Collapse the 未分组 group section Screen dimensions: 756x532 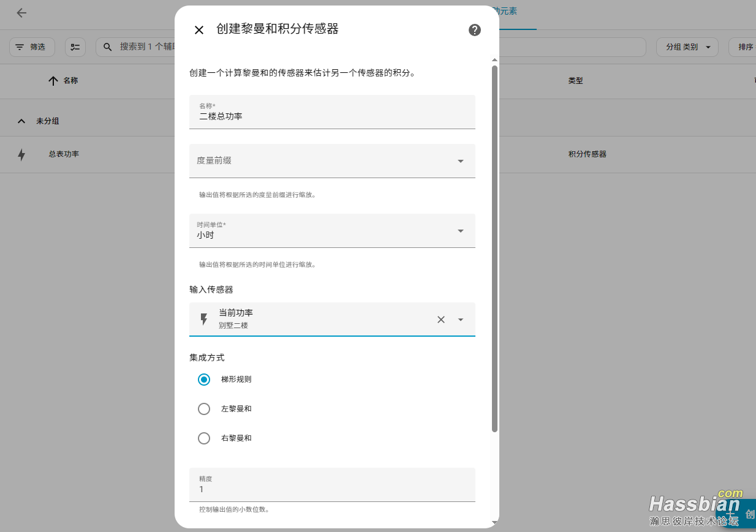point(21,121)
